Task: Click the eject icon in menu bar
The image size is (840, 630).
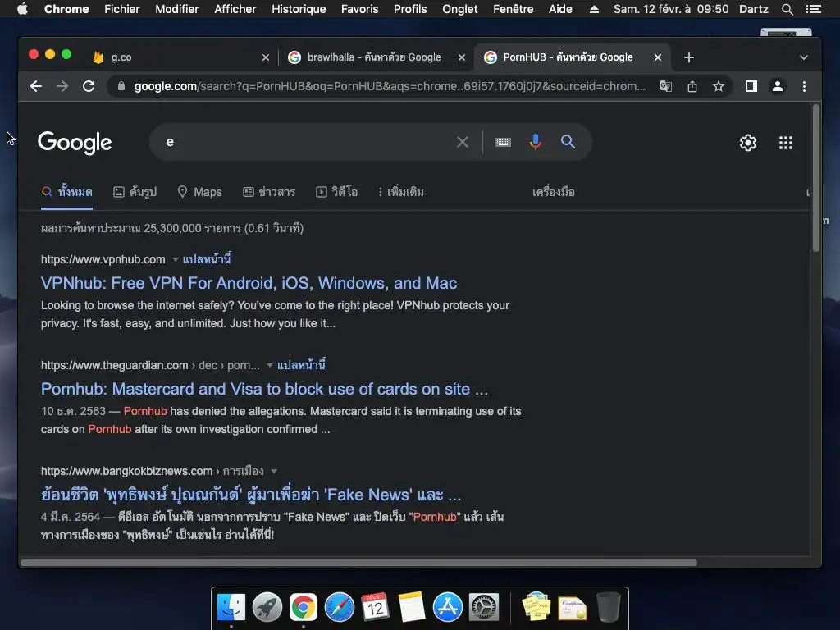Action: point(594,9)
